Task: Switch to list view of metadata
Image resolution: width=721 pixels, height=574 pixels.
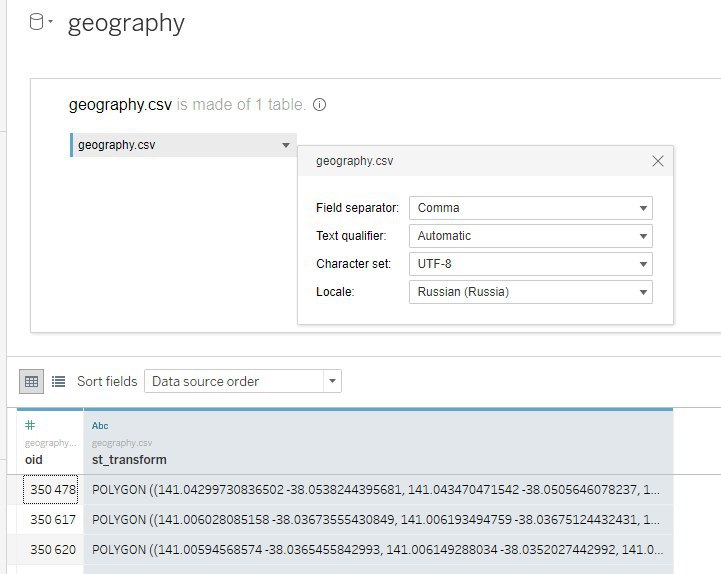Action: 58,381
